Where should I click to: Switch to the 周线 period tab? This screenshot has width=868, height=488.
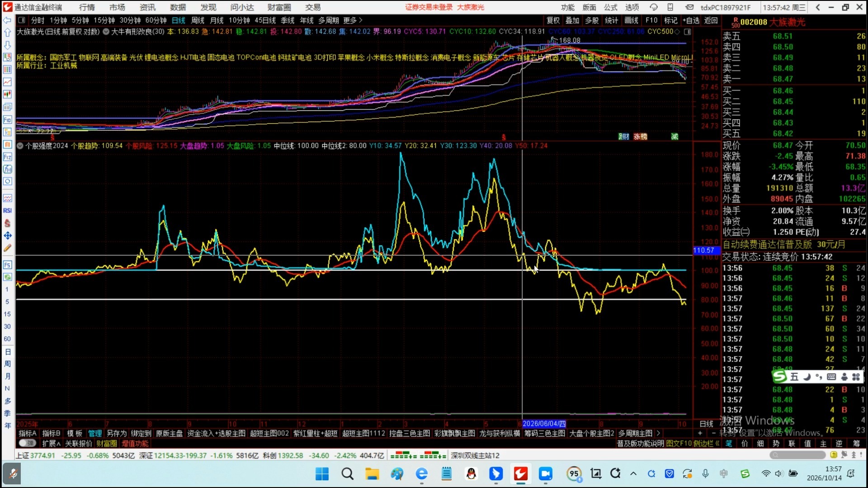click(198, 20)
